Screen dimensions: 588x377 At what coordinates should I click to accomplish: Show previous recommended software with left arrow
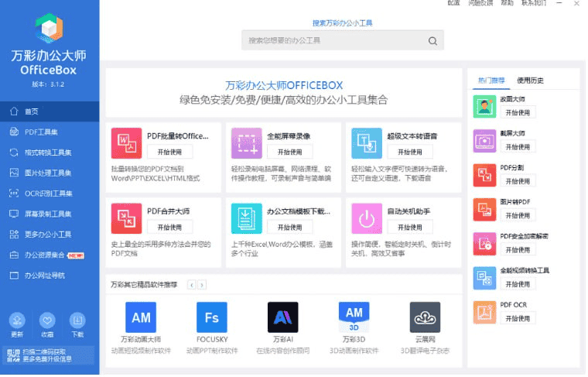click(192, 286)
